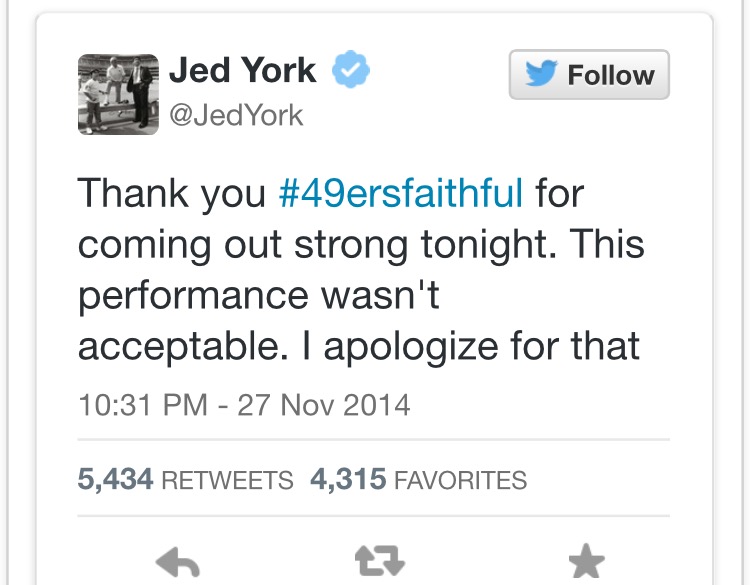Open Jed York's profile picture

coord(118,94)
